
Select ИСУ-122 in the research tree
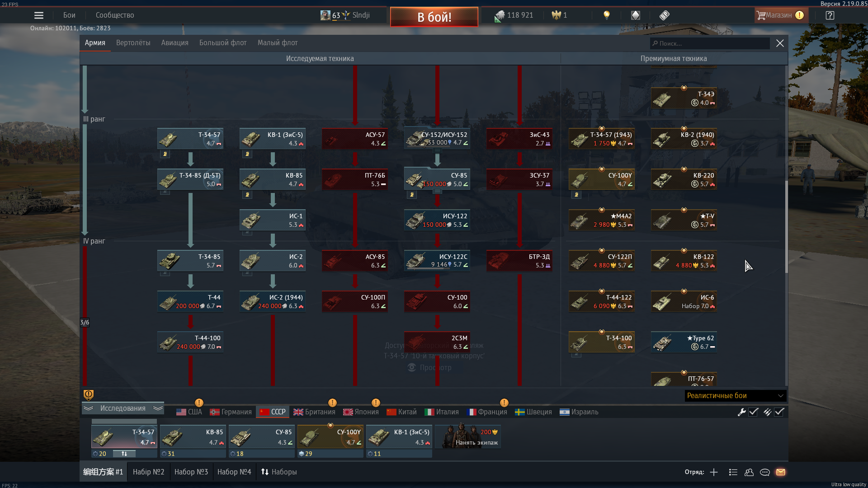pos(437,220)
